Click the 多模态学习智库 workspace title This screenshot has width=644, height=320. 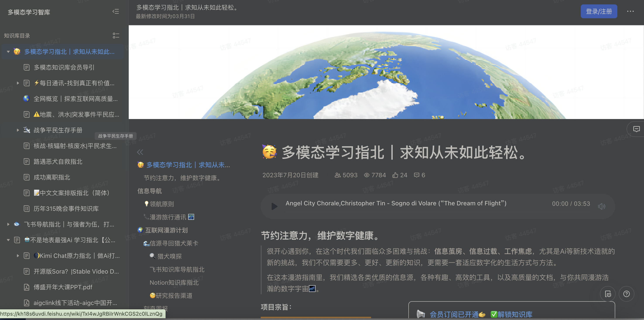29,12
